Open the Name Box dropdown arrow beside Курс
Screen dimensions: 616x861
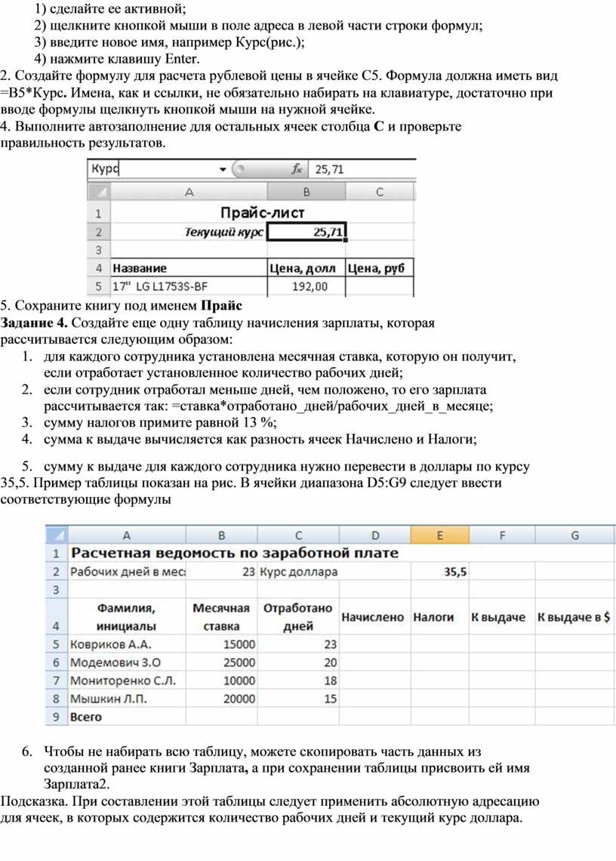[223, 169]
